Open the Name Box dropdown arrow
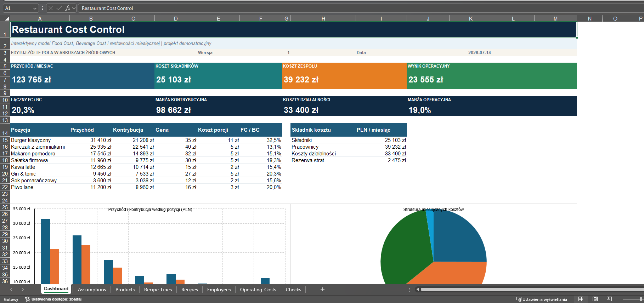Image resolution: width=644 pixels, height=303 pixels. coord(34,8)
